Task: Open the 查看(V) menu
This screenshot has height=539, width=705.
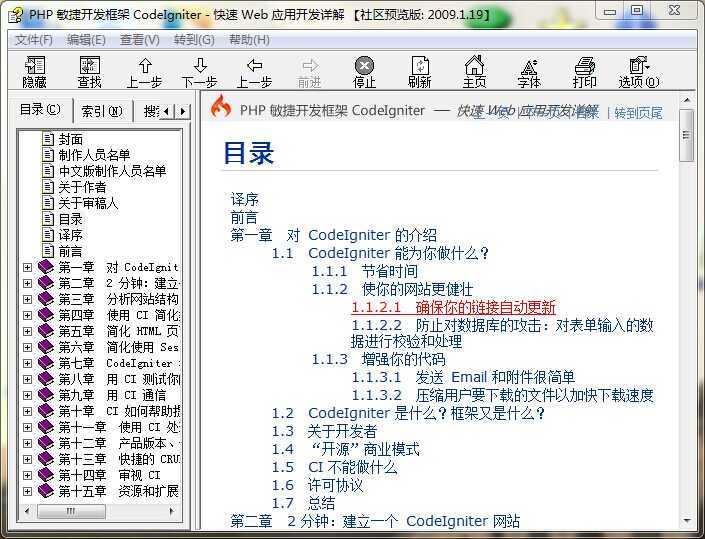Action: (x=139, y=40)
